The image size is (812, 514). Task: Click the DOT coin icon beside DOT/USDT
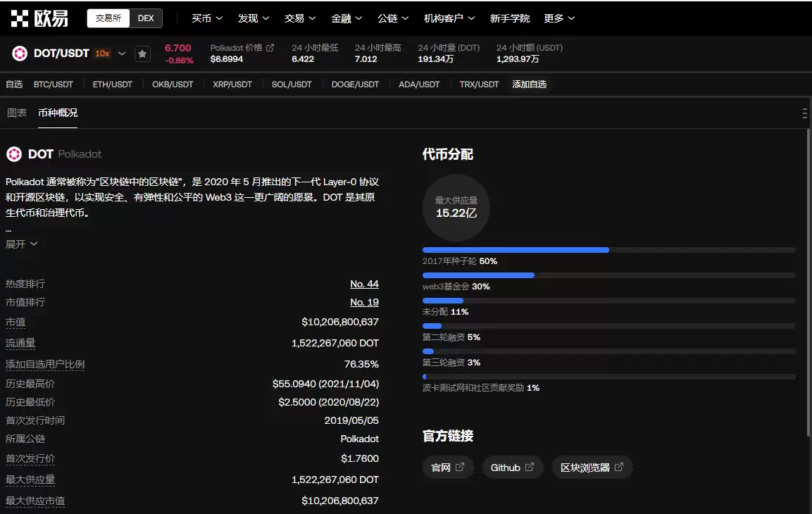[x=20, y=54]
